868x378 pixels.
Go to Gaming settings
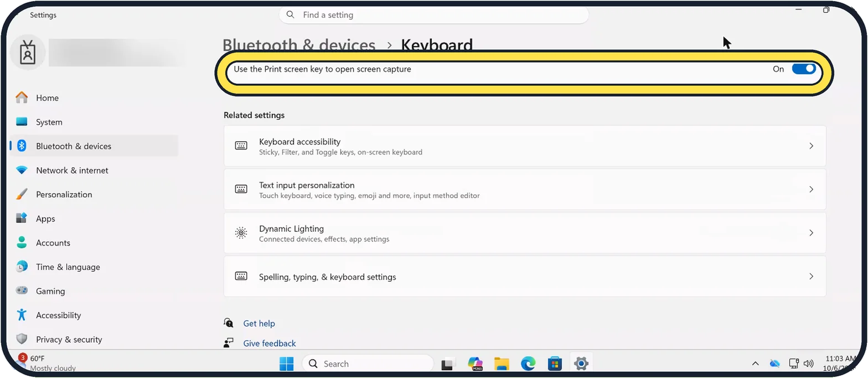[94, 291]
